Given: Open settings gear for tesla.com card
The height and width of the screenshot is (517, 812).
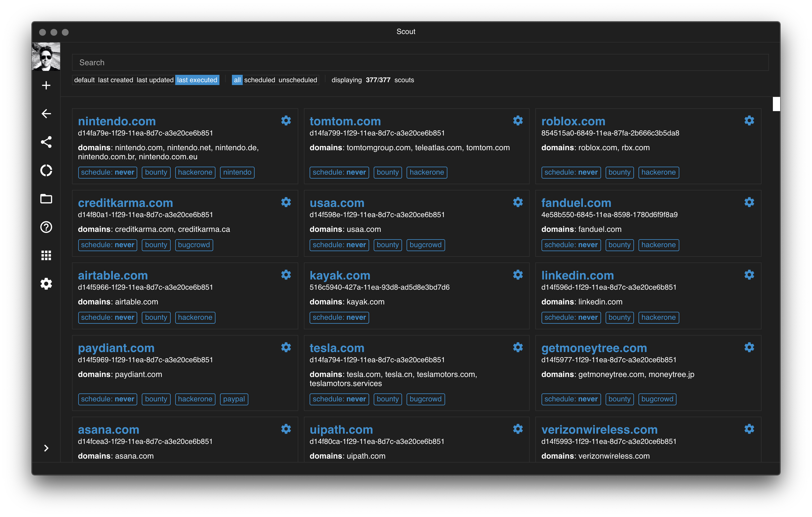Looking at the screenshot, I should [518, 347].
